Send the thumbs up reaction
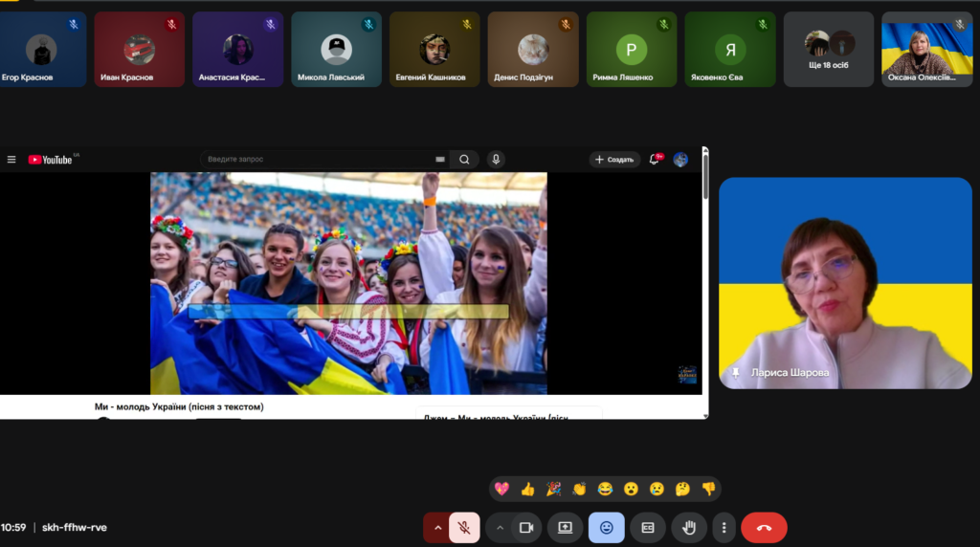Screen dimensions: 980x547 (527, 489)
